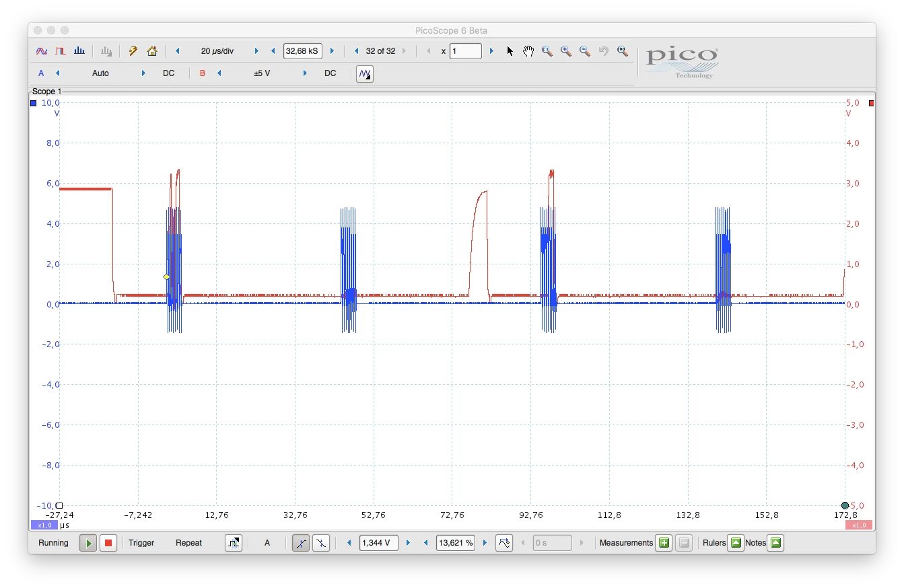The width and height of the screenshot is (904, 588).
Task: Click the auto setup lightning icon
Action: [x=133, y=51]
